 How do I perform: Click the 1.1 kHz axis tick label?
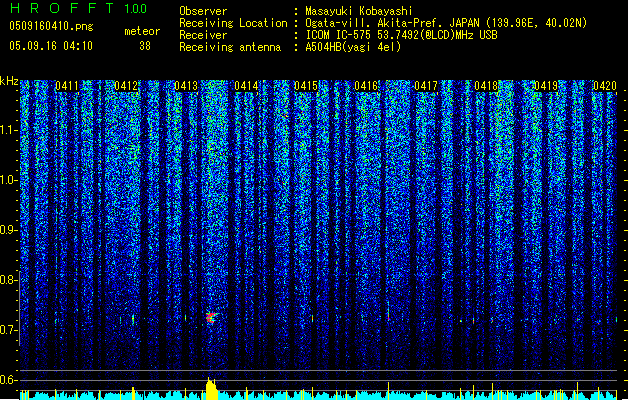(9, 130)
